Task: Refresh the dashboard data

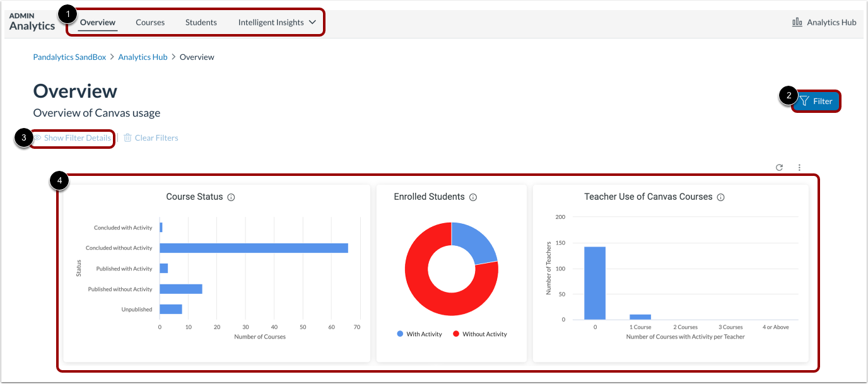Action: tap(779, 167)
